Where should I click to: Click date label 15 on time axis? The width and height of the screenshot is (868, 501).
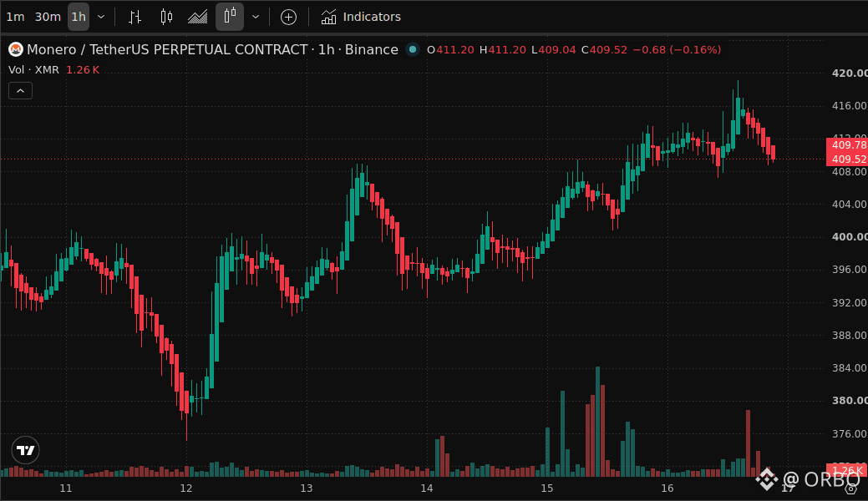coord(547,488)
